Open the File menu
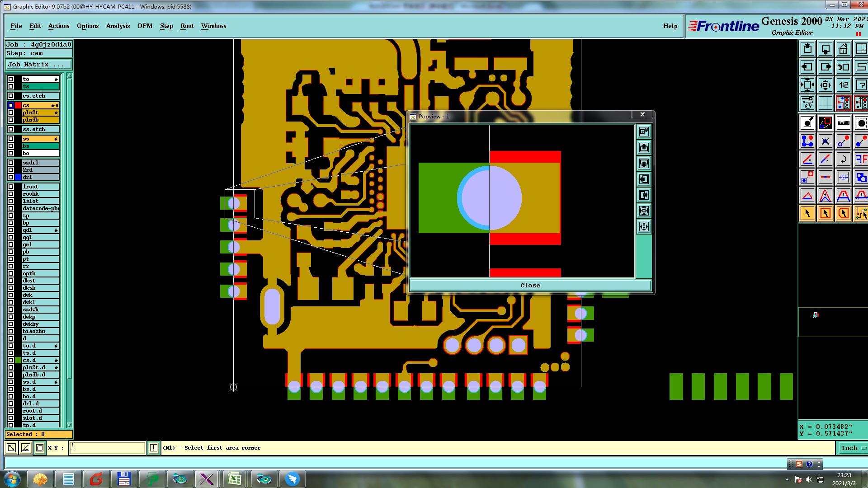Viewport: 868px width, 488px height. click(x=16, y=26)
